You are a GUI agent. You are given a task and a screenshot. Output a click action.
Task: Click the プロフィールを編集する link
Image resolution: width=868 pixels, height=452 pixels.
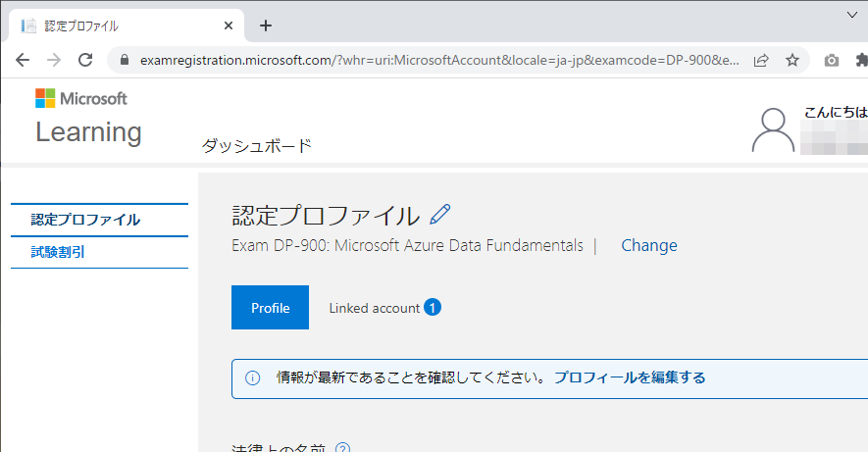(x=630, y=377)
